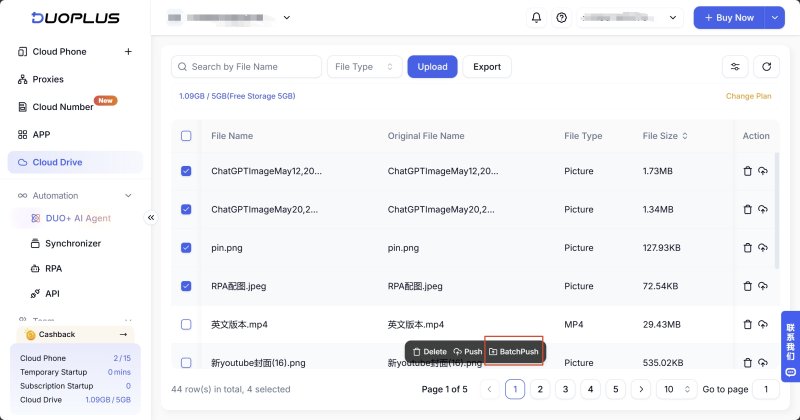
Task: Add a cloud phone with the plus icon
Action: tap(128, 52)
